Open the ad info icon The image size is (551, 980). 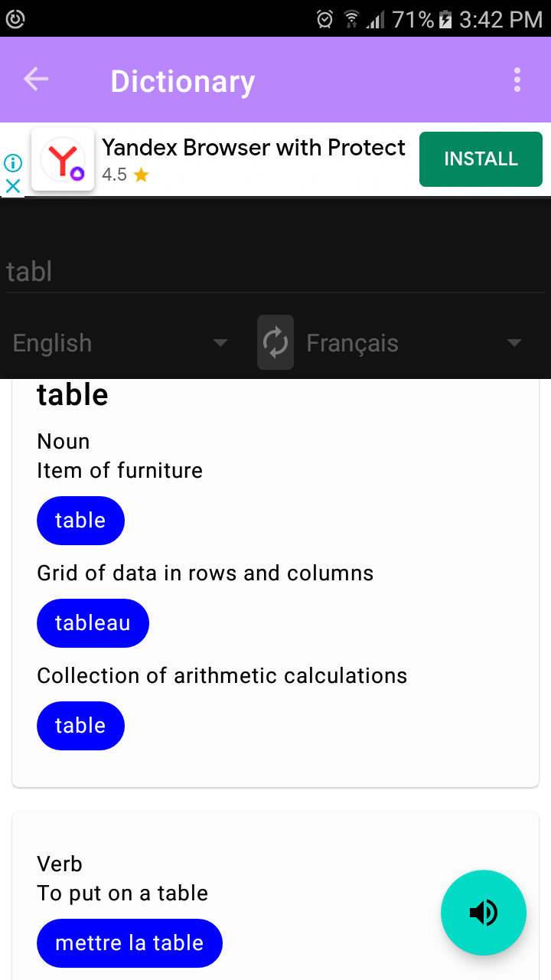[x=13, y=162]
